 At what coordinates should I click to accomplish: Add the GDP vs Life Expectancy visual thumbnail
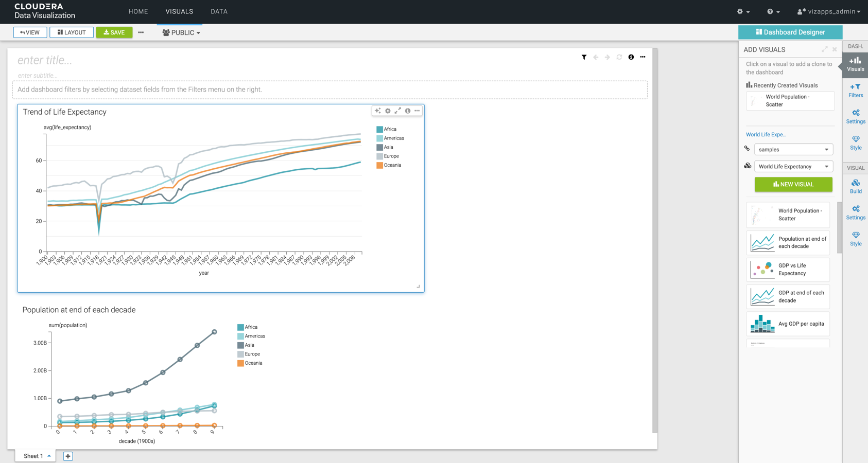(x=788, y=270)
